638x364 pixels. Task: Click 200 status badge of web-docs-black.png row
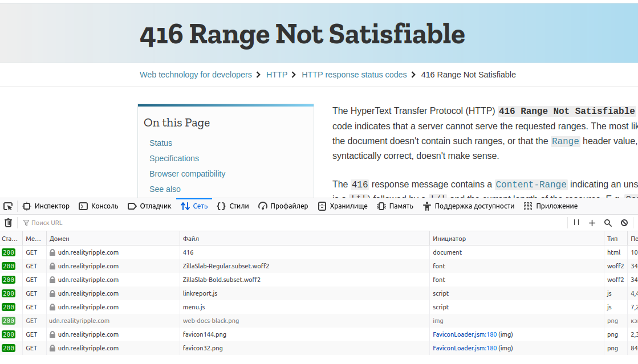point(9,321)
